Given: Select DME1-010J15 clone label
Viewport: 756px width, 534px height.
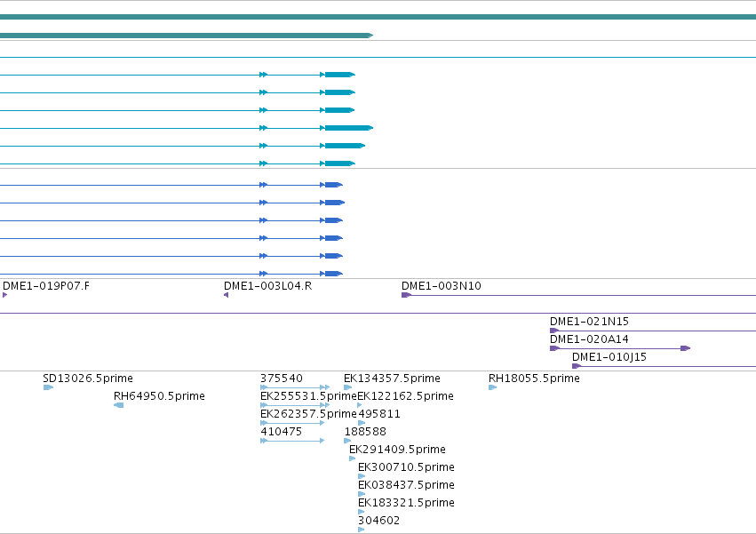Looking at the screenshot, I should (609, 357).
